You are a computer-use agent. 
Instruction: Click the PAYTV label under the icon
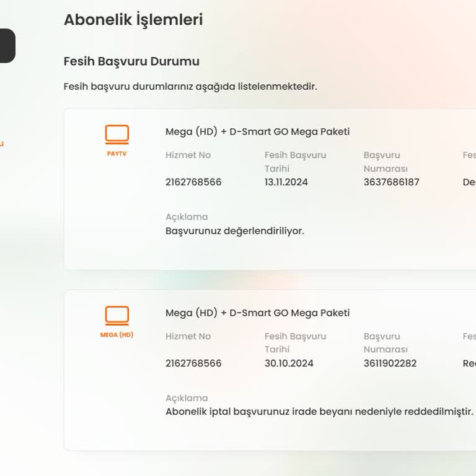click(x=117, y=154)
